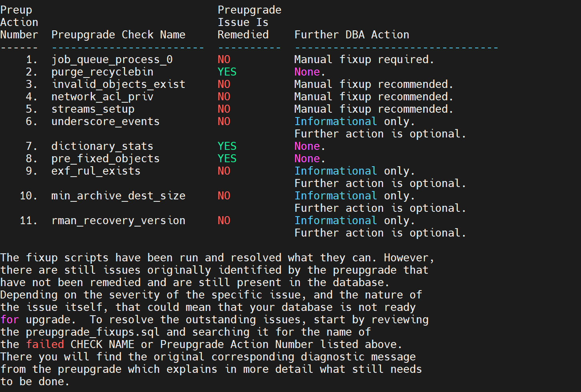Click the red word "failed"
The image size is (581, 392).
click(45, 344)
